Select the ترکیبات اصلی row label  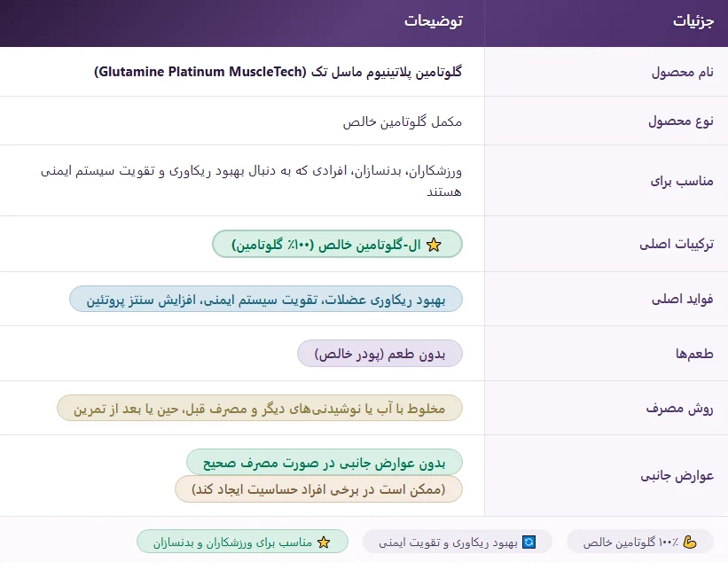[677, 244]
